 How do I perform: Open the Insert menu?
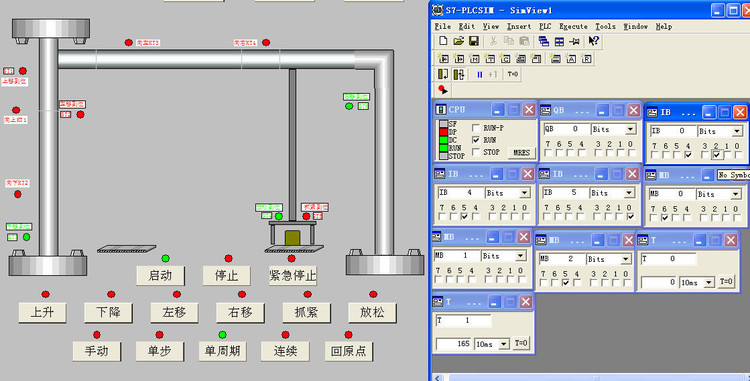coord(519,26)
